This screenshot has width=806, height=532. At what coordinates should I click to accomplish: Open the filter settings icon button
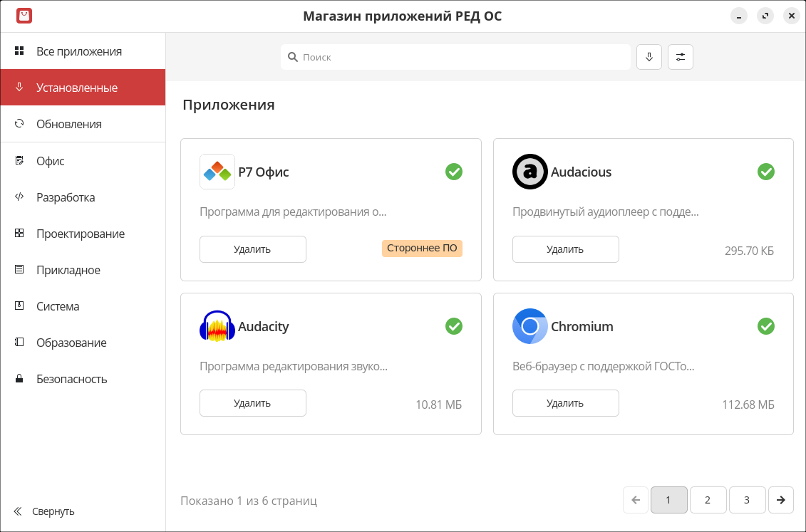(680, 57)
